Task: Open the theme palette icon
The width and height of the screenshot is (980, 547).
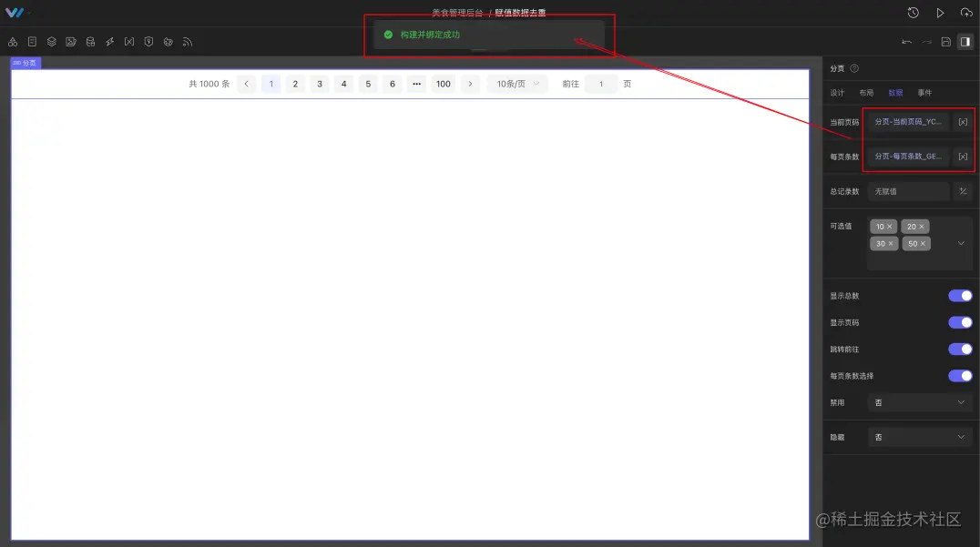Action: point(168,42)
